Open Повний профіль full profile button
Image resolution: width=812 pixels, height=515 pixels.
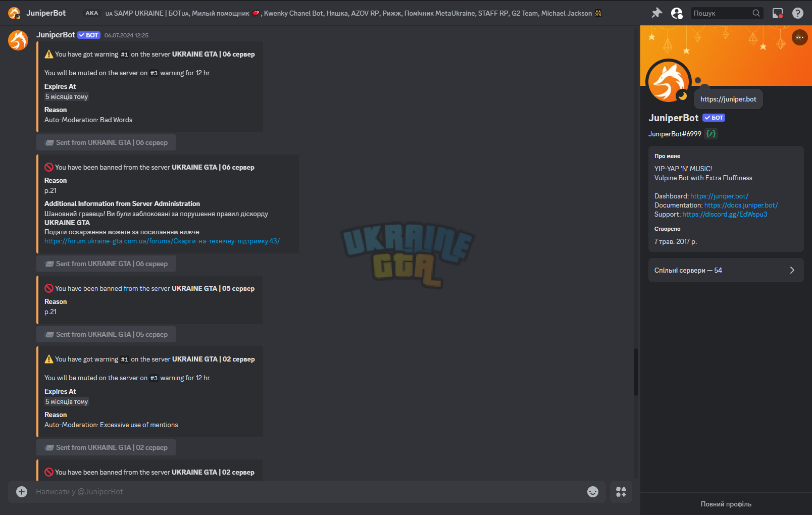coord(726,504)
